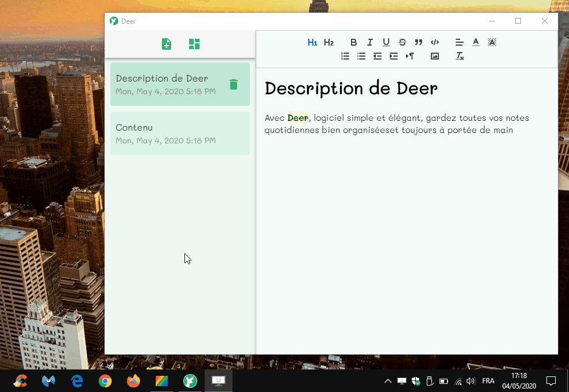Open the volume control tray icon
The image size is (569, 392).
[471, 381]
